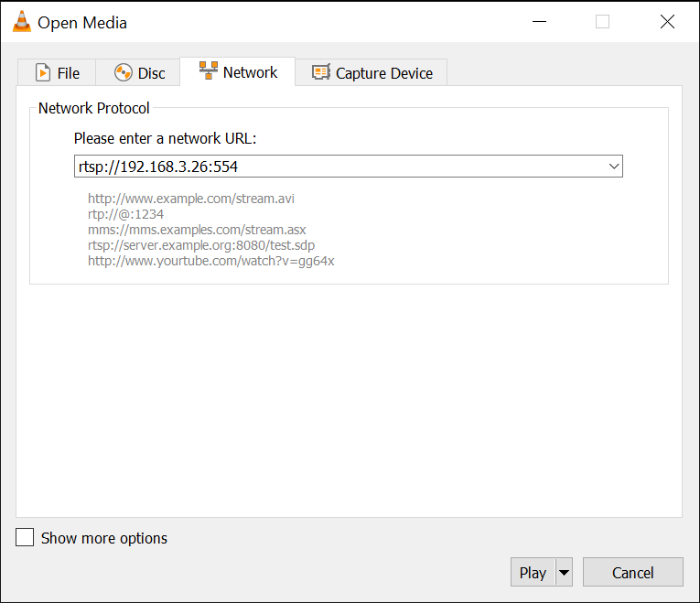Go to the Capture Device tab
The width and height of the screenshot is (700, 603).
[384, 73]
